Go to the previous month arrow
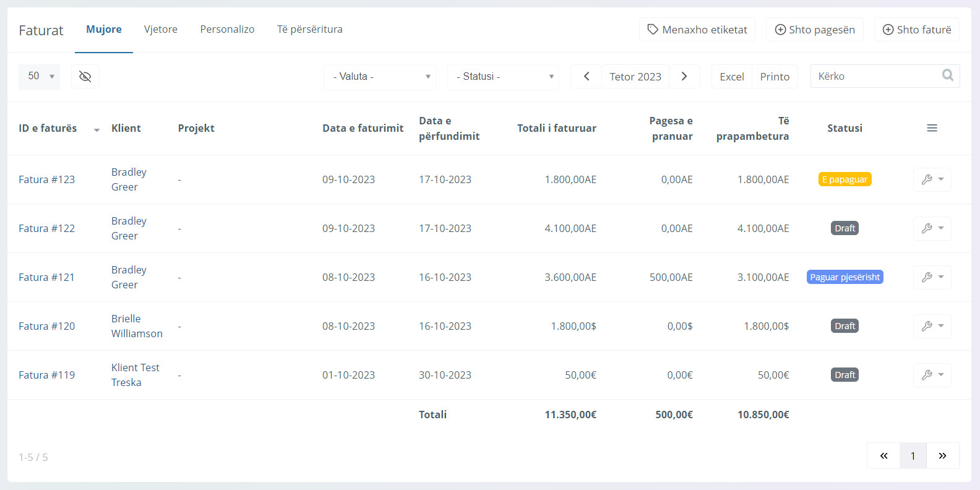Viewport: 980px width, 490px height. (586, 77)
